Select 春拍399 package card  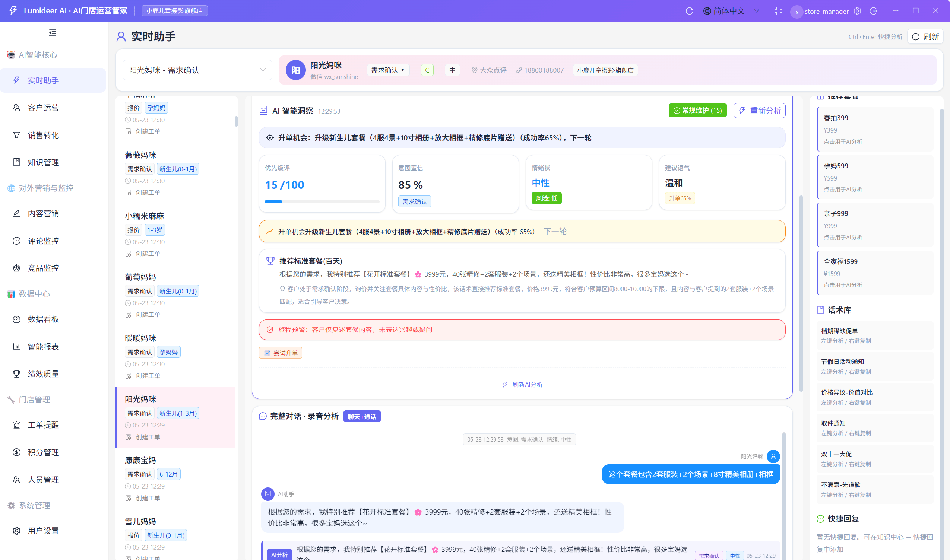pos(875,130)
